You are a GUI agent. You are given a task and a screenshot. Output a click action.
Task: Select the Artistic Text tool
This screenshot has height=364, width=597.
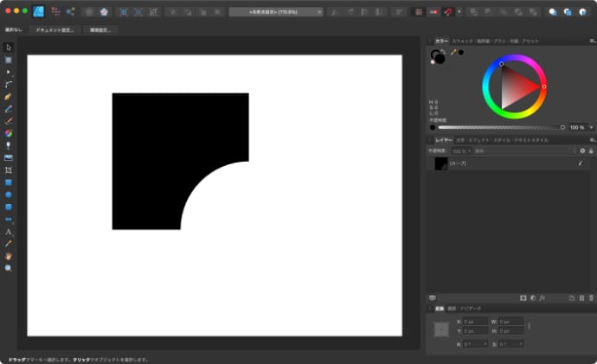tap(9, 233)
